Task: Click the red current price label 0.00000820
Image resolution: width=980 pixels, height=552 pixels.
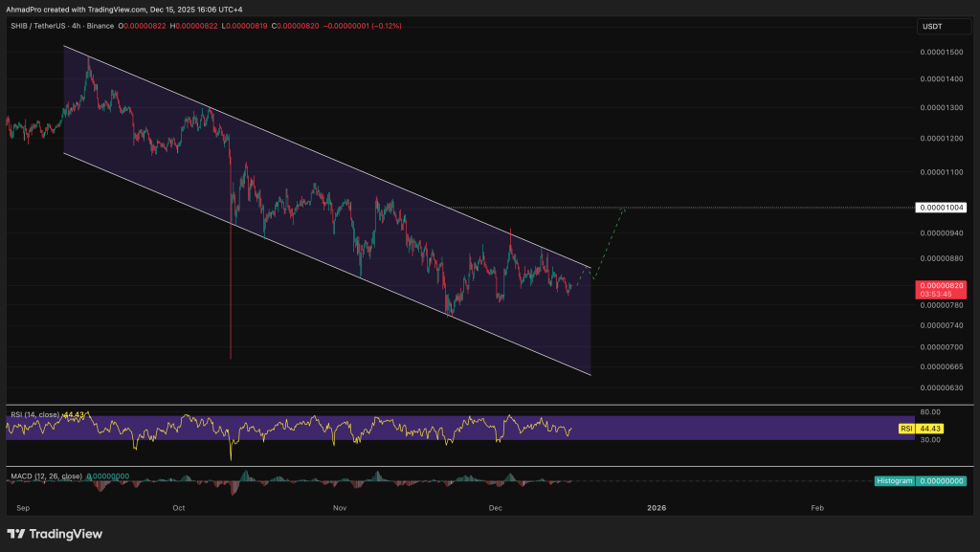Action: click(942, 287)
